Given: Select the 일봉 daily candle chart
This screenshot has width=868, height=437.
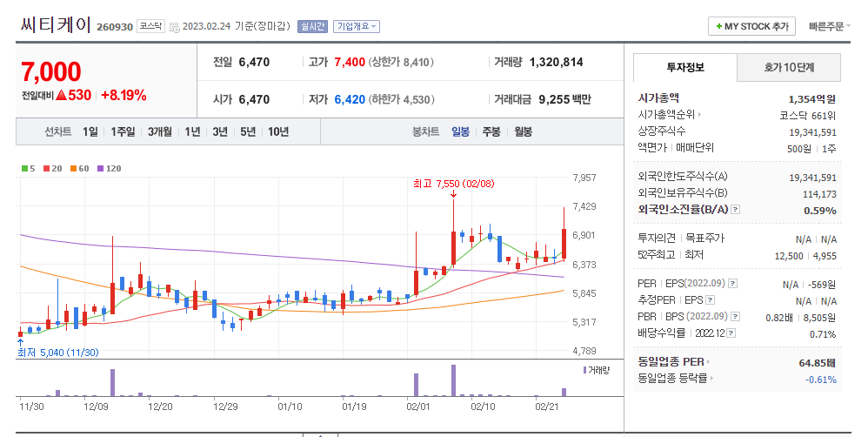Looking at the screenshot, I should pyautogui.click(x=460, y=131).
